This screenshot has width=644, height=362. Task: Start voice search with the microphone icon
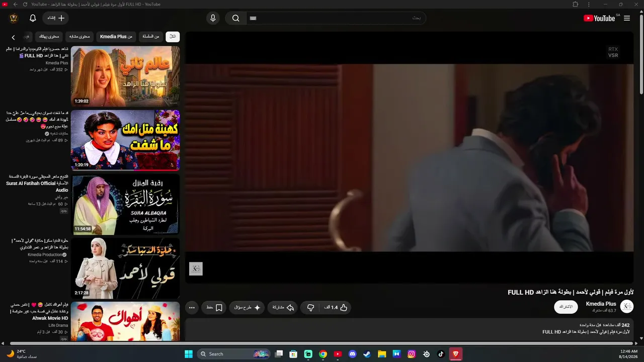tap(213, 18)
